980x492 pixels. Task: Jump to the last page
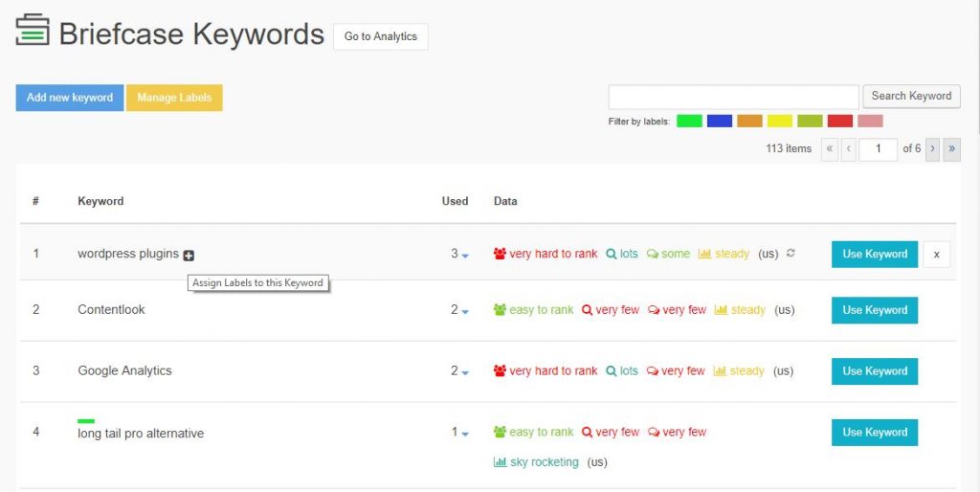[952, 148]
